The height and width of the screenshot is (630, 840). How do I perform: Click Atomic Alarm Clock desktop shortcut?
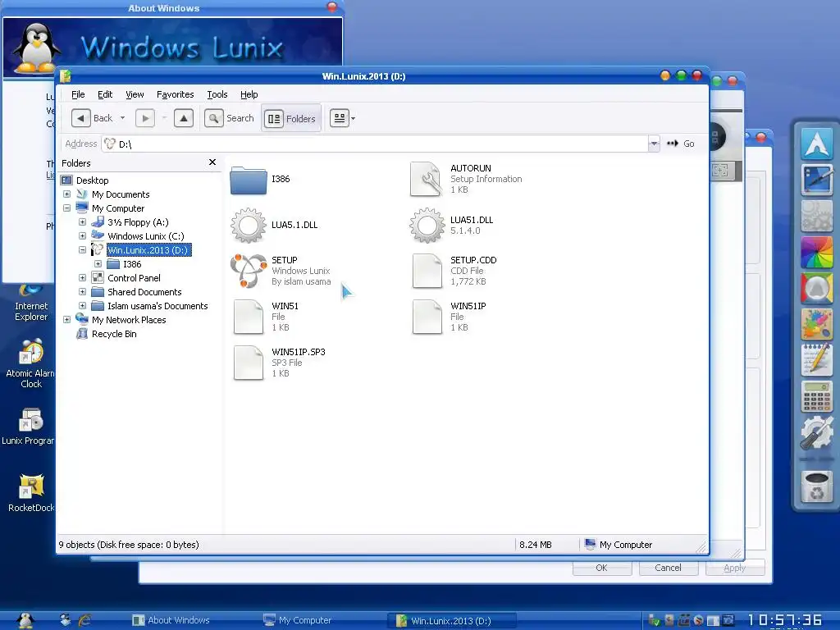(x=30, y=363)
